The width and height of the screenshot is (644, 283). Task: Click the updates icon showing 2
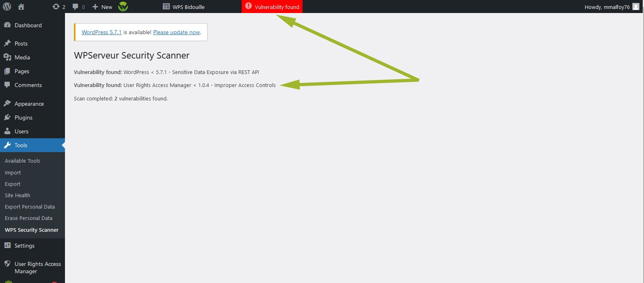pyautogui.click(x=59, y=7)
